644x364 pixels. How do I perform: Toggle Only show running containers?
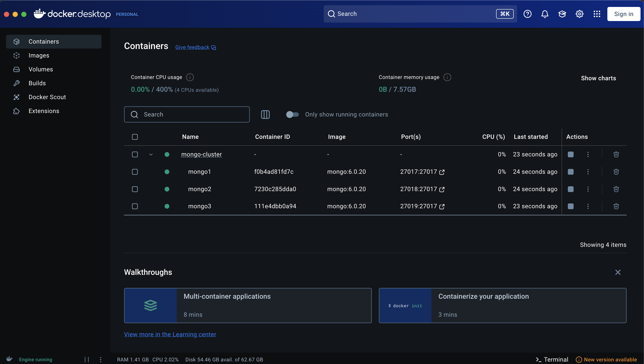[292, 115]
